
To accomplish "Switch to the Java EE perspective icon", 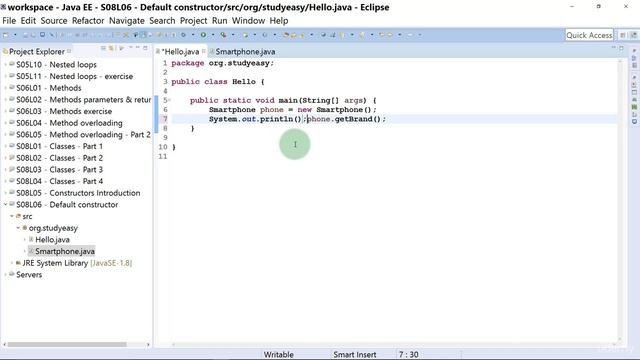I will point(633,36).
